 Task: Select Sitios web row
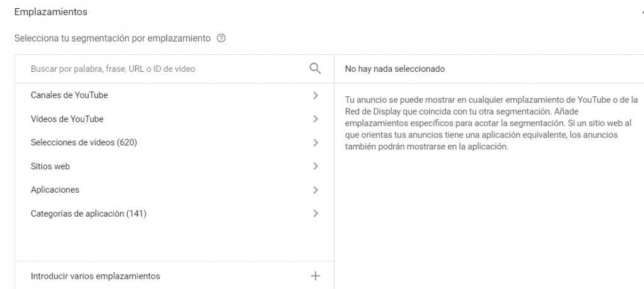click(x=175, y=166)
